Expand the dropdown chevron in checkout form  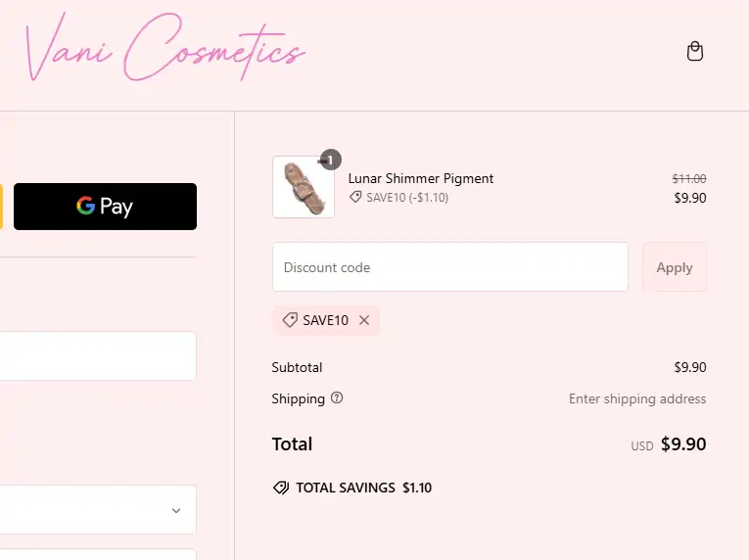tap(176, 510)
